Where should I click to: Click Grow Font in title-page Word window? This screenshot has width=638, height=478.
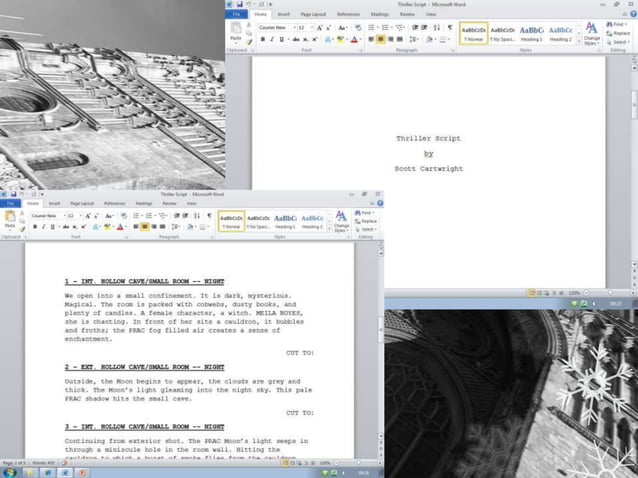coord(320,28)
